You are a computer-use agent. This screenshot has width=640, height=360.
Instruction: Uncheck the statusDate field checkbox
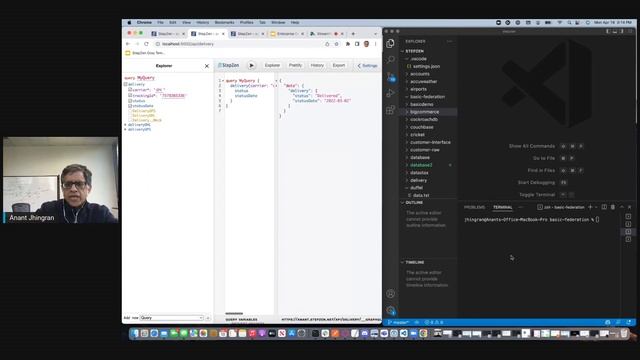click(x=130, y=106)
